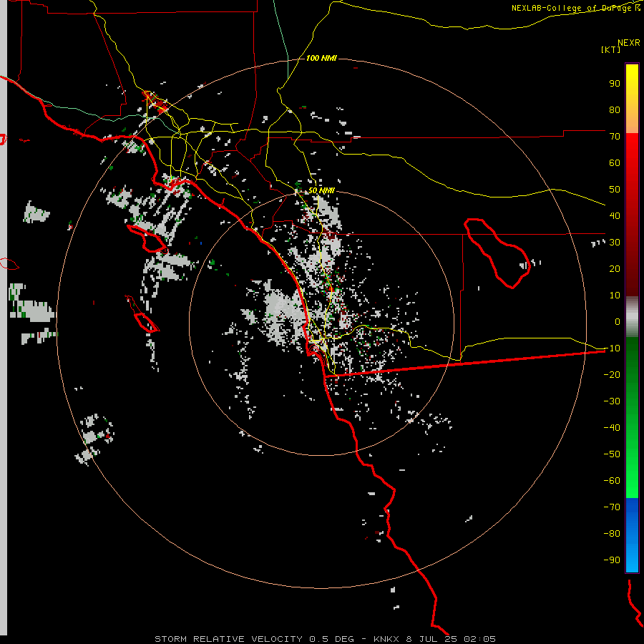Select the -30 value on velocity scale
Image resolution: width=644 pixels, height=644 pixels.
point(612,401)
